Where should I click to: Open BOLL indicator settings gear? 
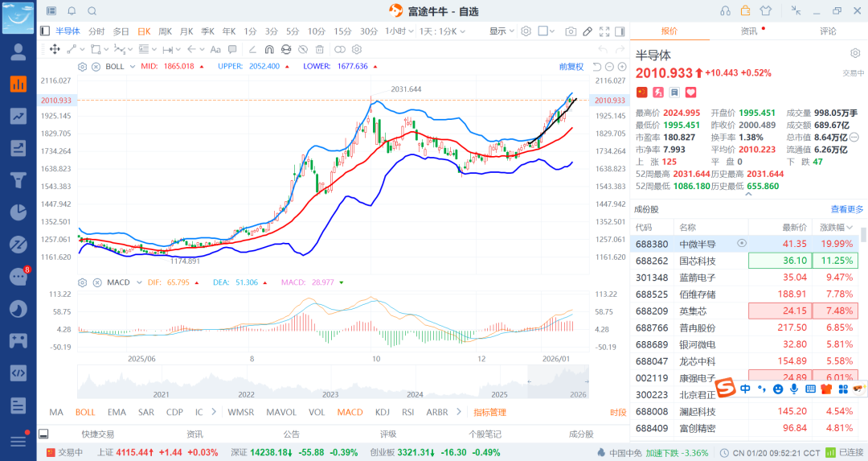[x=83, y=67]
